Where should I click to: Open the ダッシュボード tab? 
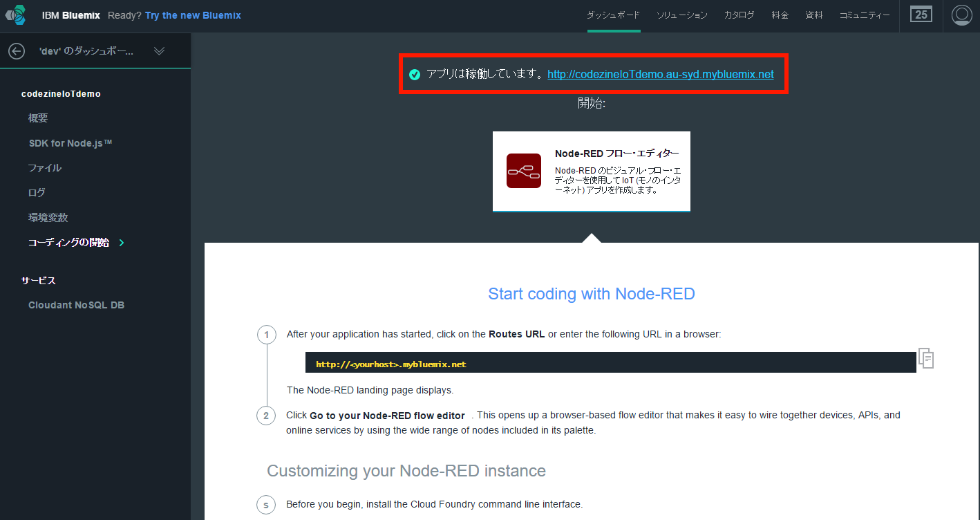613,15
